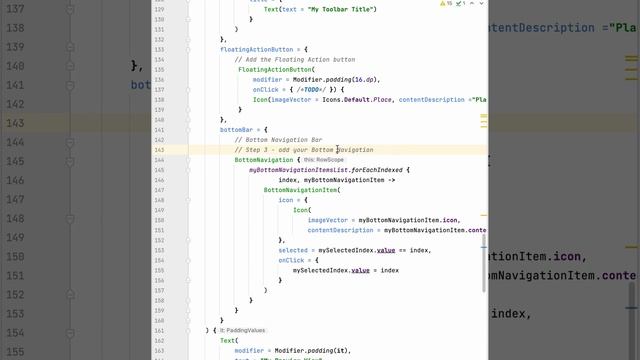
Task: Click 'myBottomNavigationItemsList.forEachIndexed' text
Action: (326, 170)
